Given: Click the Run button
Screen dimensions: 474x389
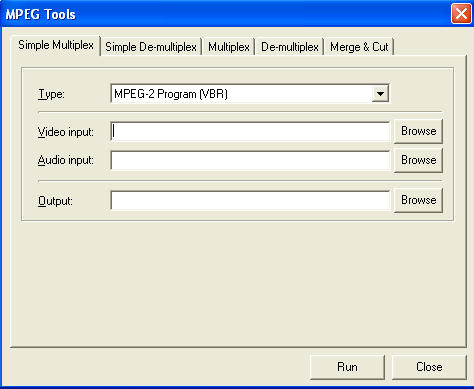Looking at the screenshot, I should [347, 367].
